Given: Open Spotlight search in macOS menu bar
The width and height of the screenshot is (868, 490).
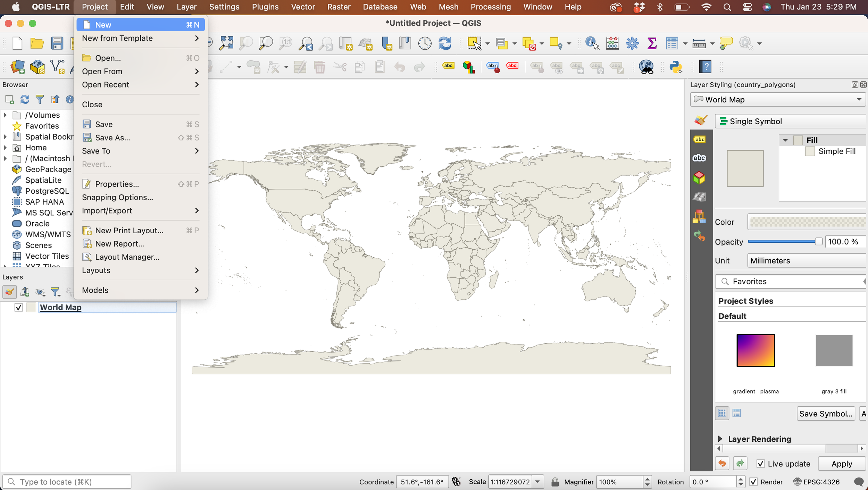Looking at the screenshot, I should (727, 7).
